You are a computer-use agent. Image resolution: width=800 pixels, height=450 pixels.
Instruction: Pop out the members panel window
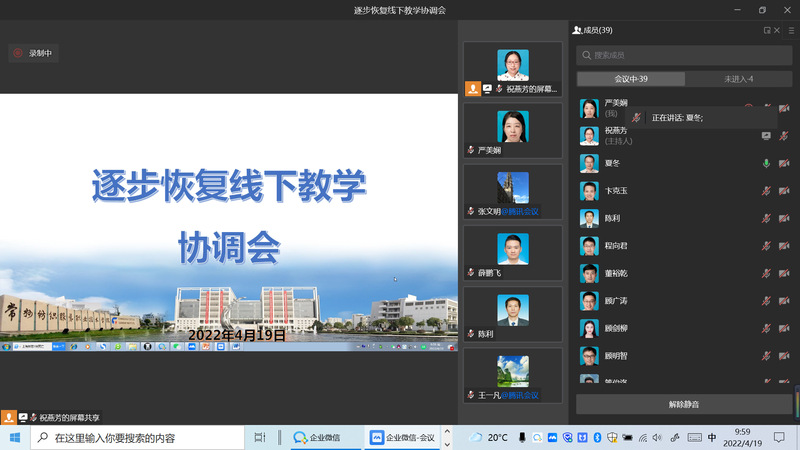pyautogui.click(x=767, y=30)
